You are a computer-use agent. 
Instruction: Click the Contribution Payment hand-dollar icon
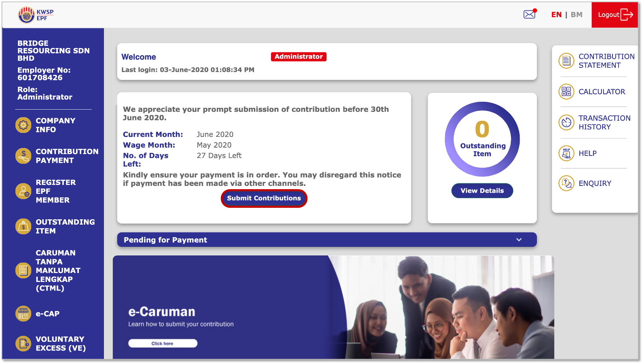(x=23, y=156)
